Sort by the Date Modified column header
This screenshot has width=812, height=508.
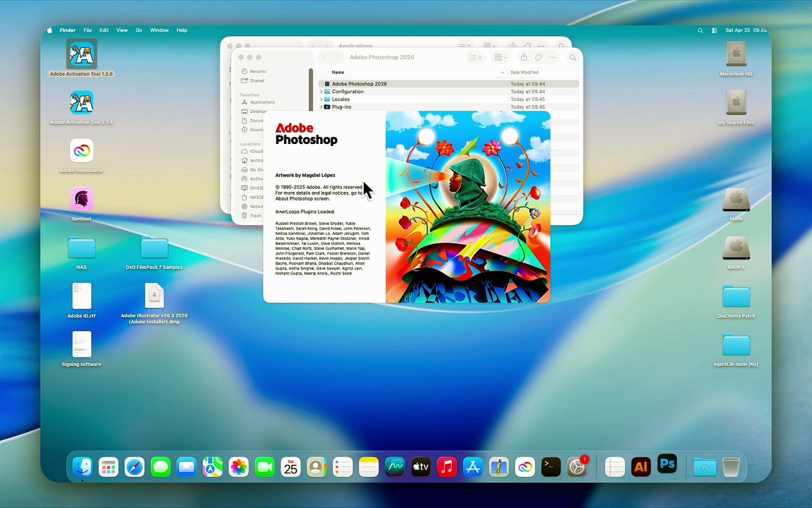pos(524,73)
